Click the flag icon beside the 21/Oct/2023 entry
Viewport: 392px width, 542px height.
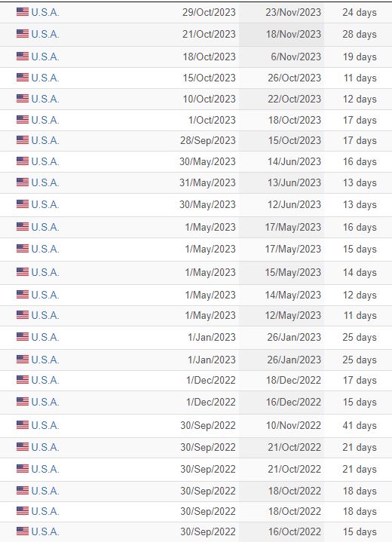23,34
